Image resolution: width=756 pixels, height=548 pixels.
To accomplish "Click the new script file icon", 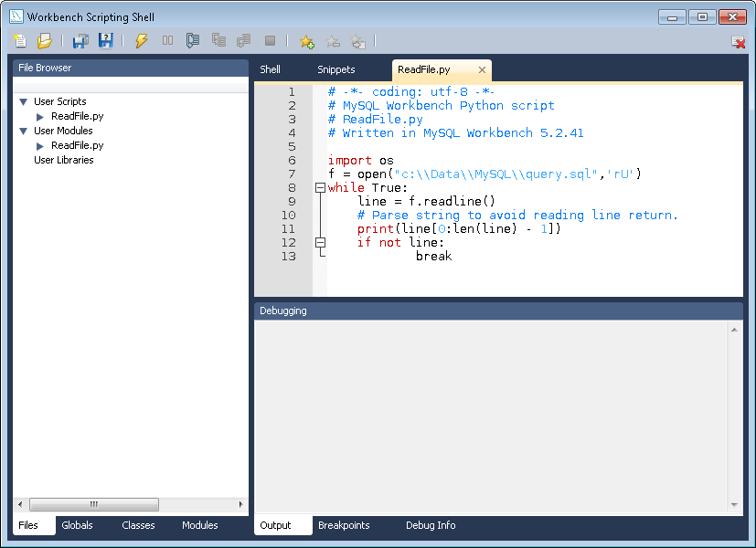I will pyautogui.click(x=21, y=41).
